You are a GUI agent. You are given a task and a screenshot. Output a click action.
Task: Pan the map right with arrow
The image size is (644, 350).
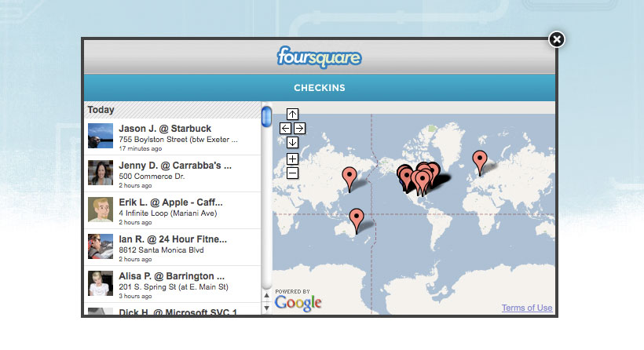click(x=299, y=129)
